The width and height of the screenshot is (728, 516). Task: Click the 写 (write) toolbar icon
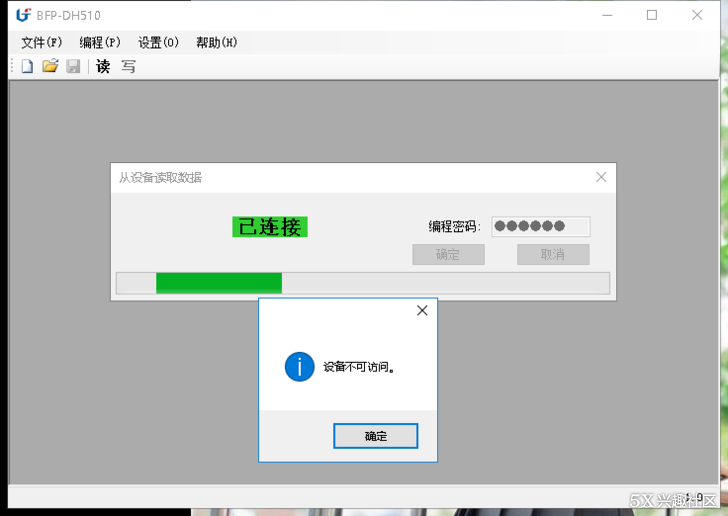pos(128,67)
